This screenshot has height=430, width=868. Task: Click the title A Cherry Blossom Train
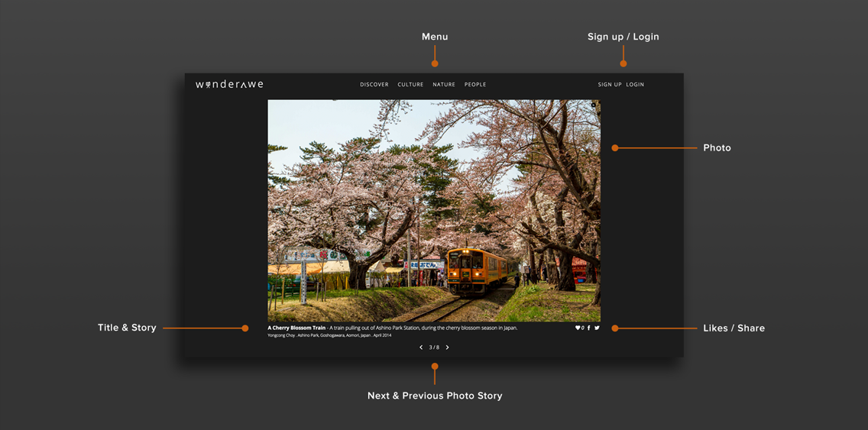(296, 328)
